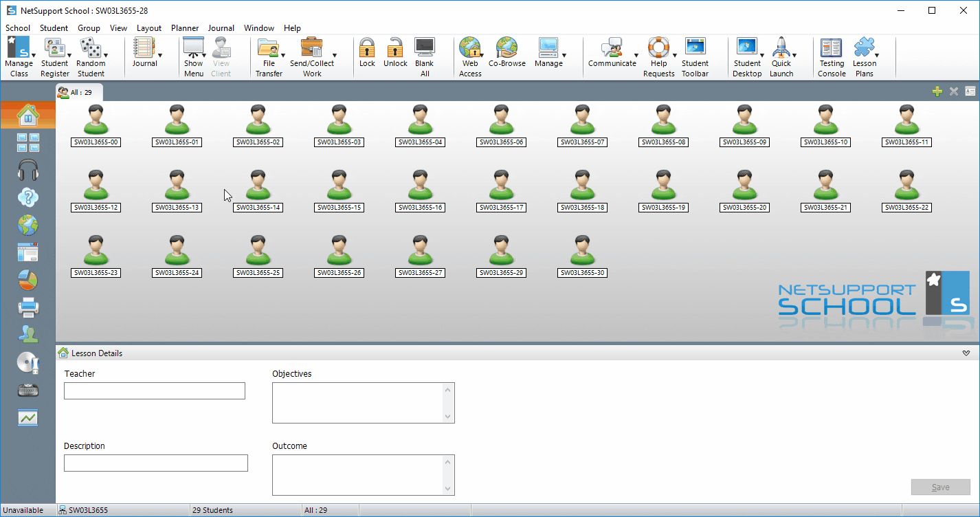Click in the Teacher input field
980x517 pixels.
(155, 391)
